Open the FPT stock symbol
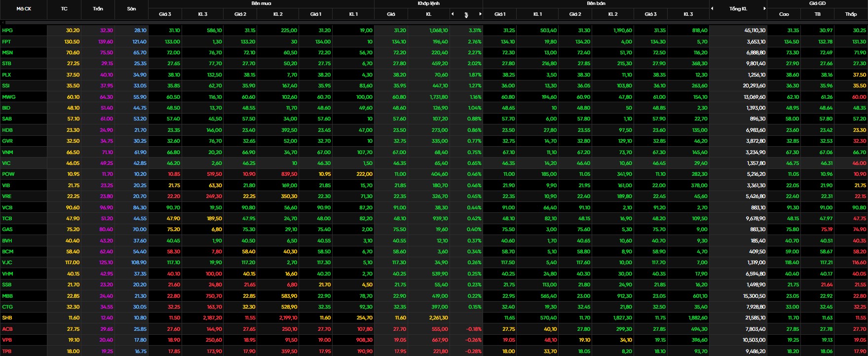 [6, 41]
